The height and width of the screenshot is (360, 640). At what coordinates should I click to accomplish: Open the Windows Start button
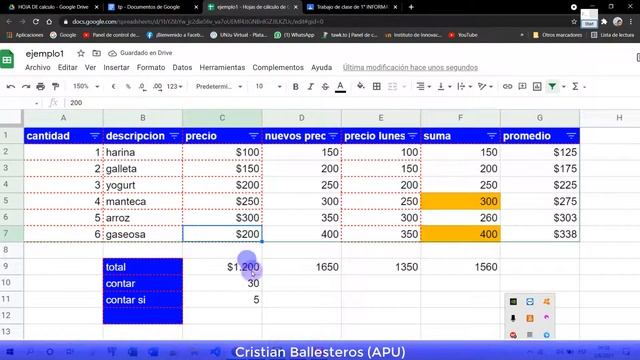10,351
